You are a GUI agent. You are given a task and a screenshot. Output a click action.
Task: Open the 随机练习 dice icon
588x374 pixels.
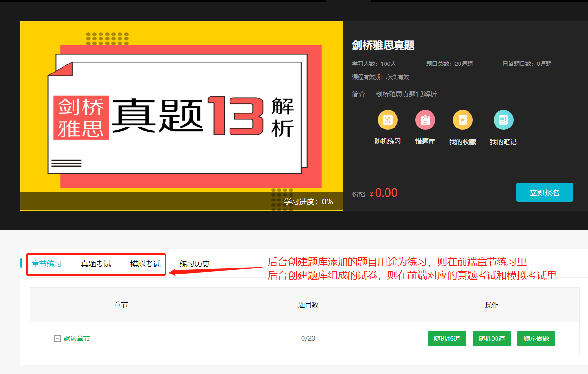388,120
